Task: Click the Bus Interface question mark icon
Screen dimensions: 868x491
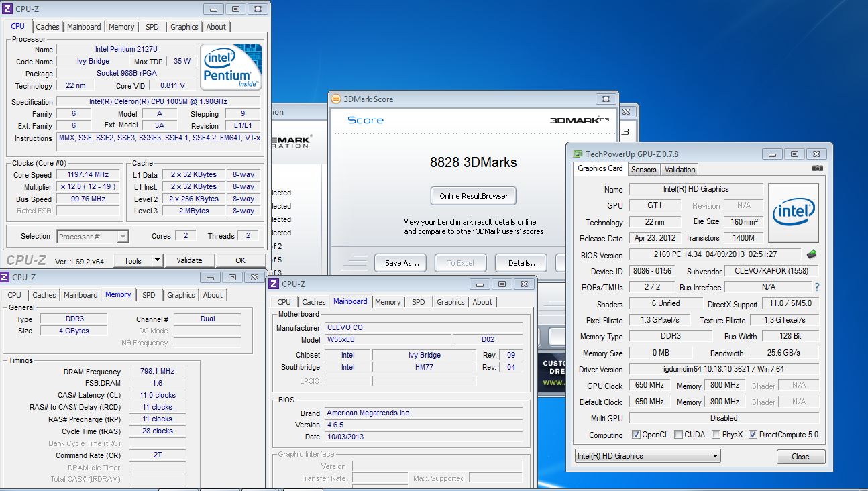Action: click(x=816, y=287)
